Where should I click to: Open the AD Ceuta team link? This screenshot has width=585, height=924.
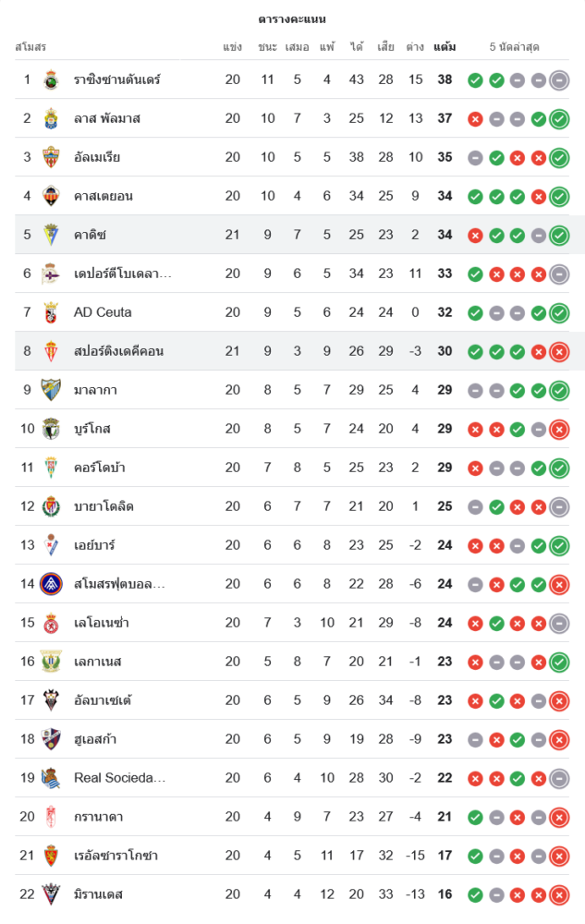click(x=103, y=312)
